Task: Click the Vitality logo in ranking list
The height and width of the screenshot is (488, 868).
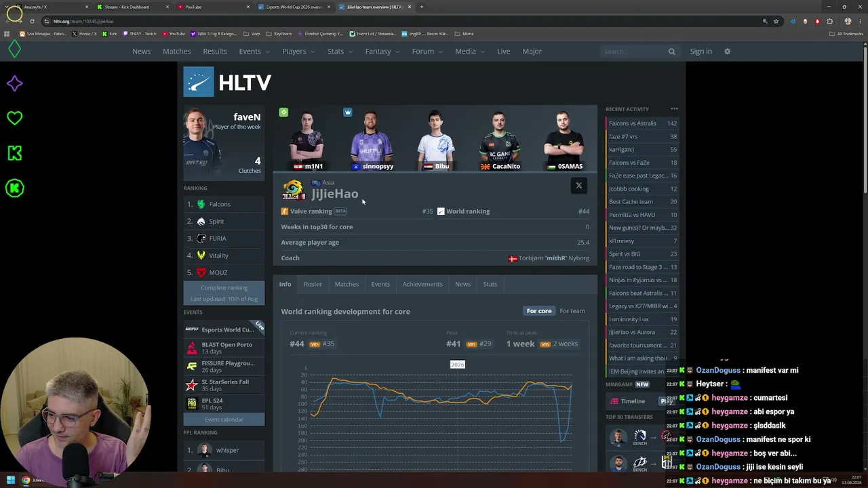Action: pos(201,256)
